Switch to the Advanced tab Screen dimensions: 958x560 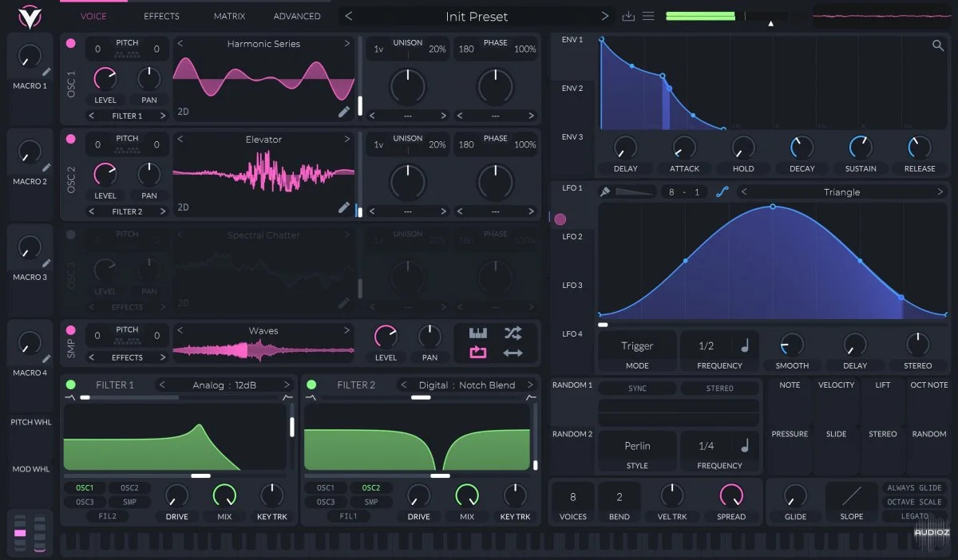pos(297,16)
